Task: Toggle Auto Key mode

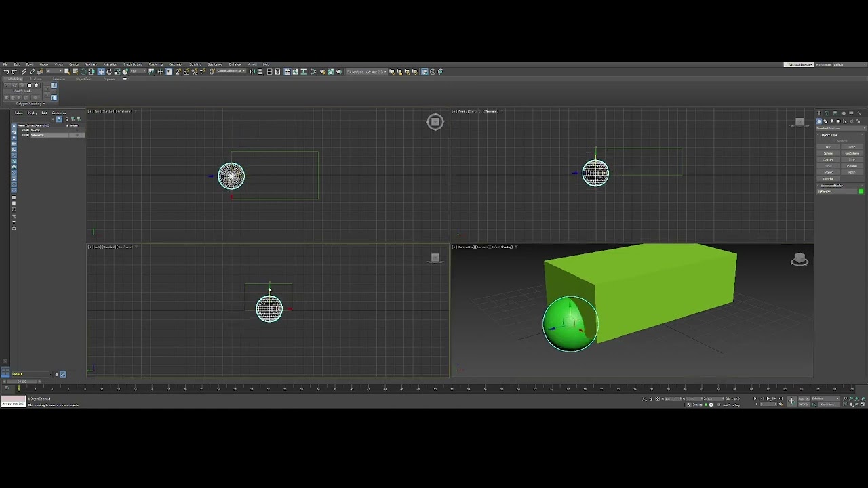Action: (x=805, y=399)
